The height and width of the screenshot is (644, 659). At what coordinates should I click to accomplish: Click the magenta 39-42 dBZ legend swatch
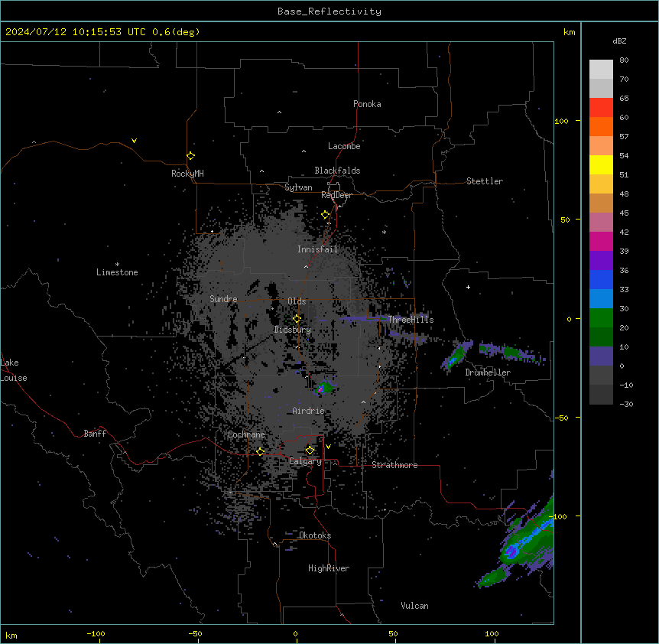pyautogui.click(x=601, y=241)
